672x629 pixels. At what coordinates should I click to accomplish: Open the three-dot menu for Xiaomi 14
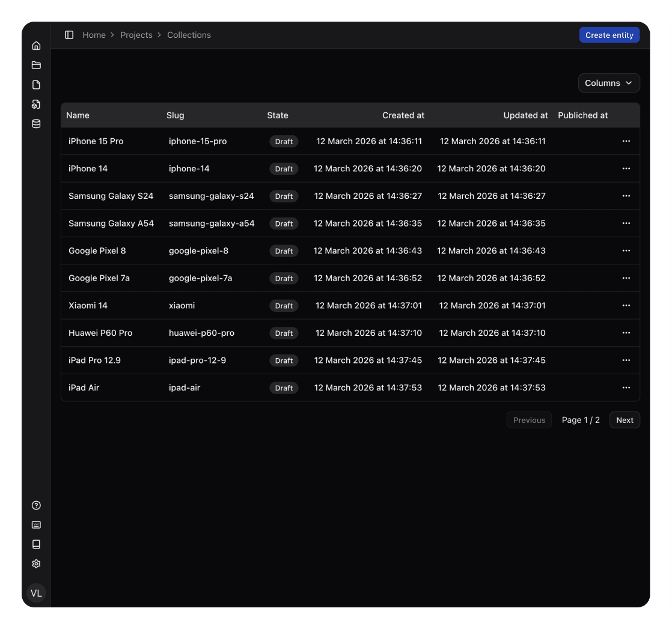(626, 305)
